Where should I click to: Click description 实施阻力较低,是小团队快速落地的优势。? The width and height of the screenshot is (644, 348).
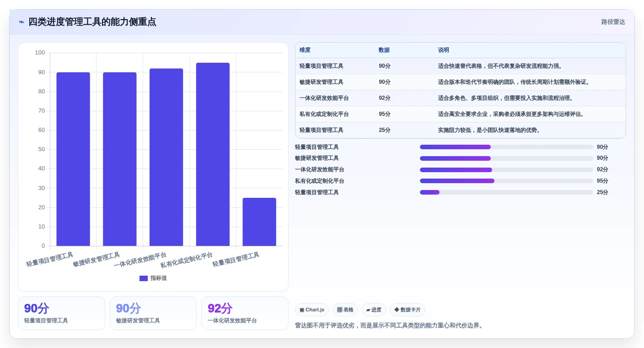click(489, 130)
